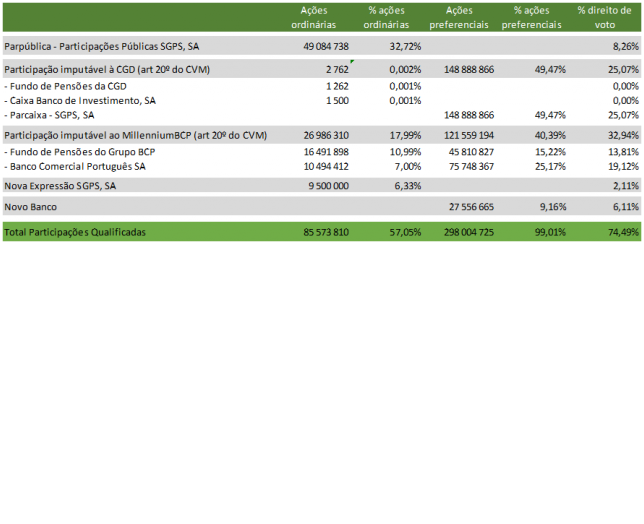Click the 2,11% cell
Image resolution: width=644 pixels, height=524 pixels.
pos(626,186)
